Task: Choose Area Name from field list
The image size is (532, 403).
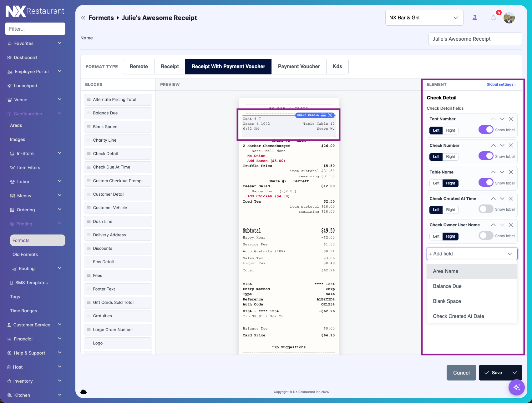Action: click(x=472, y=271)
